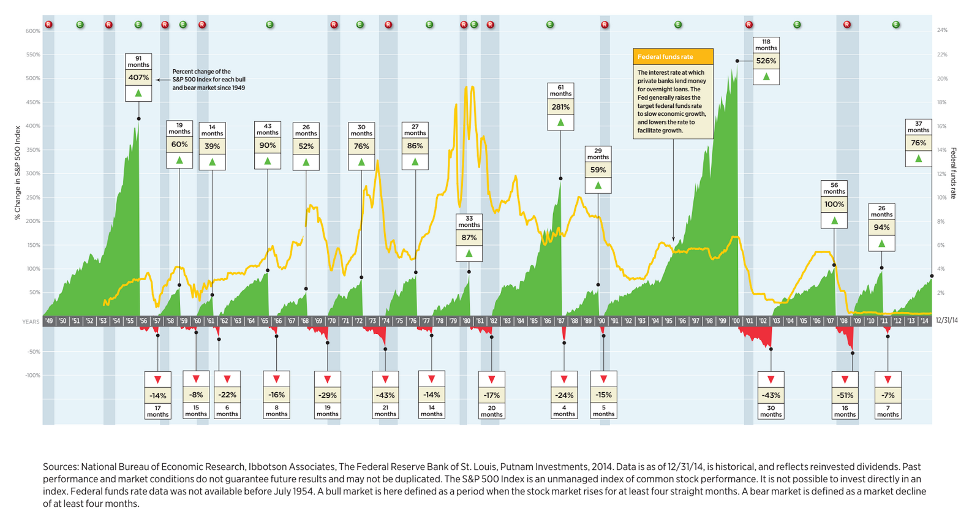Click red down arrow in -29% bear box
The height and width of the screenshot is (519, 980).
point(327,379)
